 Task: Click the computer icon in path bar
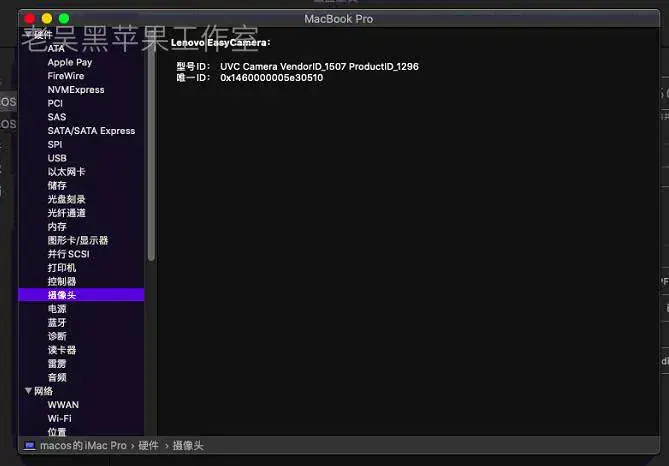pos(29,446)
